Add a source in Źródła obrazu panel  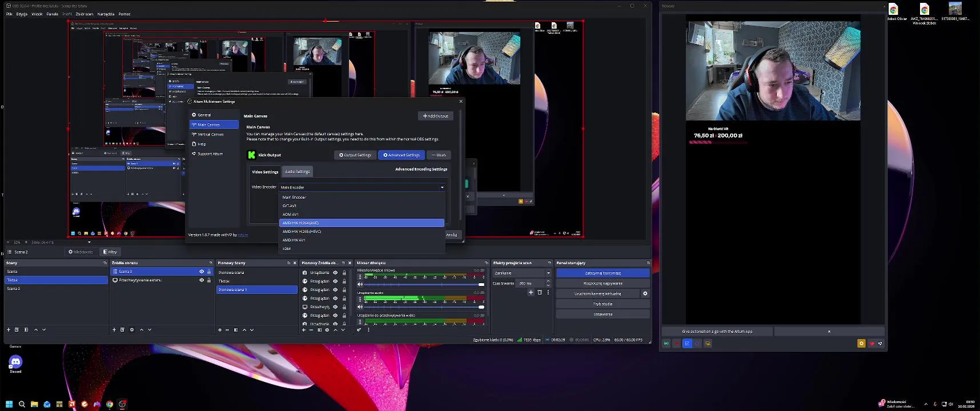tap(114, 329)
